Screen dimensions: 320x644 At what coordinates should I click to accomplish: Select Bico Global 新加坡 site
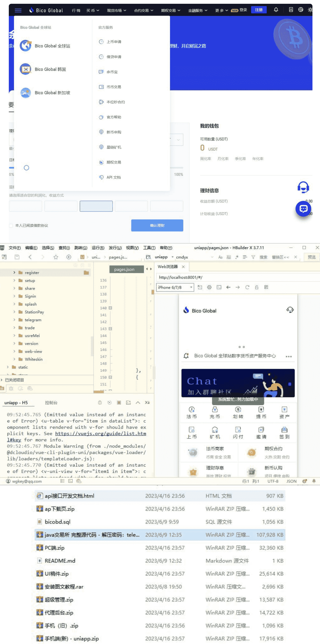click(x=45, y=93)
